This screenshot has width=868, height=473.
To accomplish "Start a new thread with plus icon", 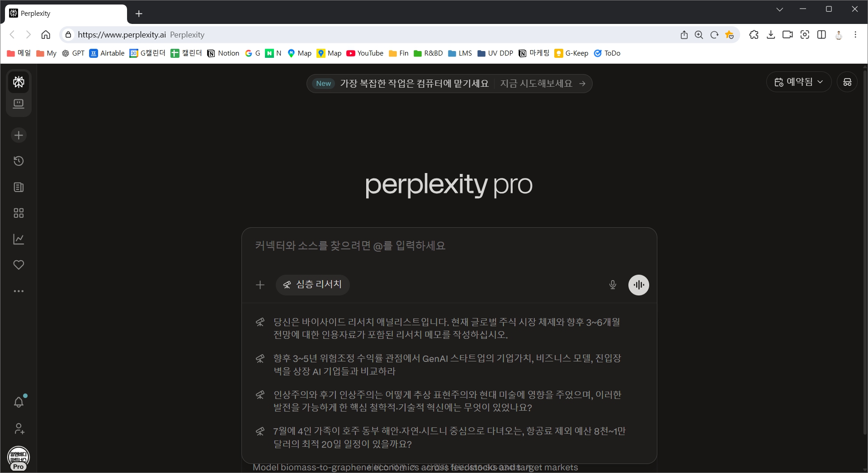I will 19,135.
